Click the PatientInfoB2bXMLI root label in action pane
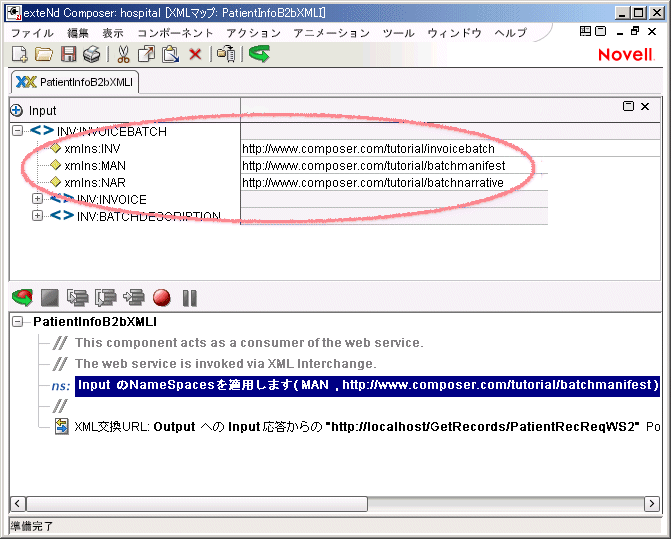Screen dimensions: 671x539 click(95, 321)
